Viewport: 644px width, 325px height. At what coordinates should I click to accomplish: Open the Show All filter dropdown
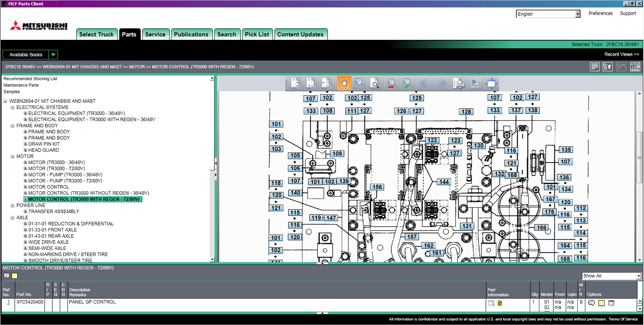[638, 276]
